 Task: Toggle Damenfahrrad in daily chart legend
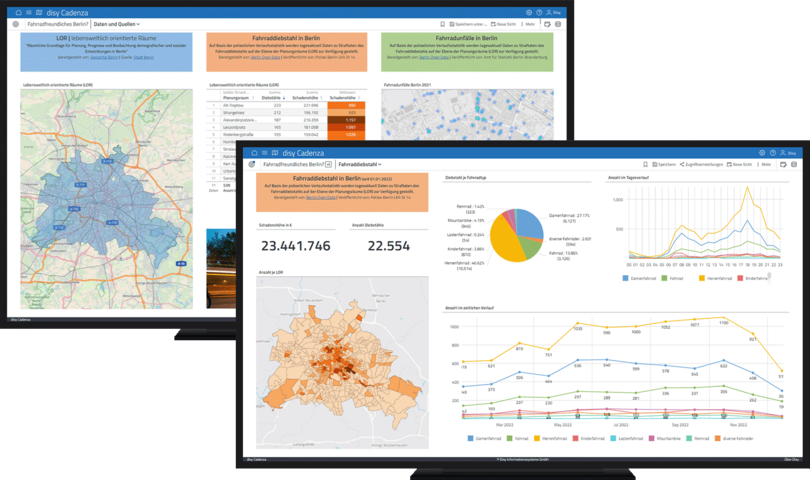pos(639,278)
